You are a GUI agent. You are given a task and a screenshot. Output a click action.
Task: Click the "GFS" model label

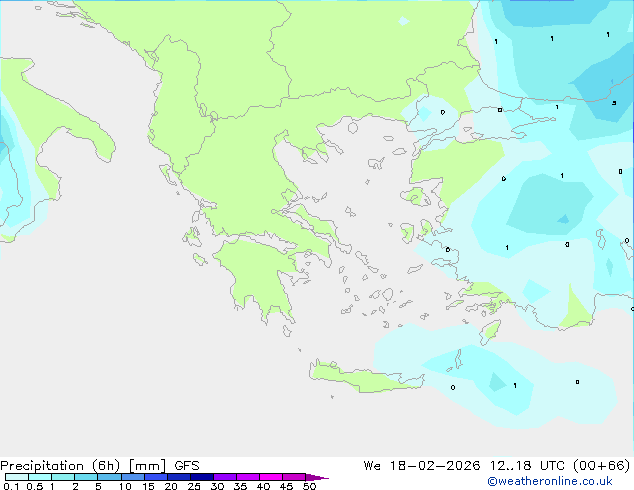187,466
